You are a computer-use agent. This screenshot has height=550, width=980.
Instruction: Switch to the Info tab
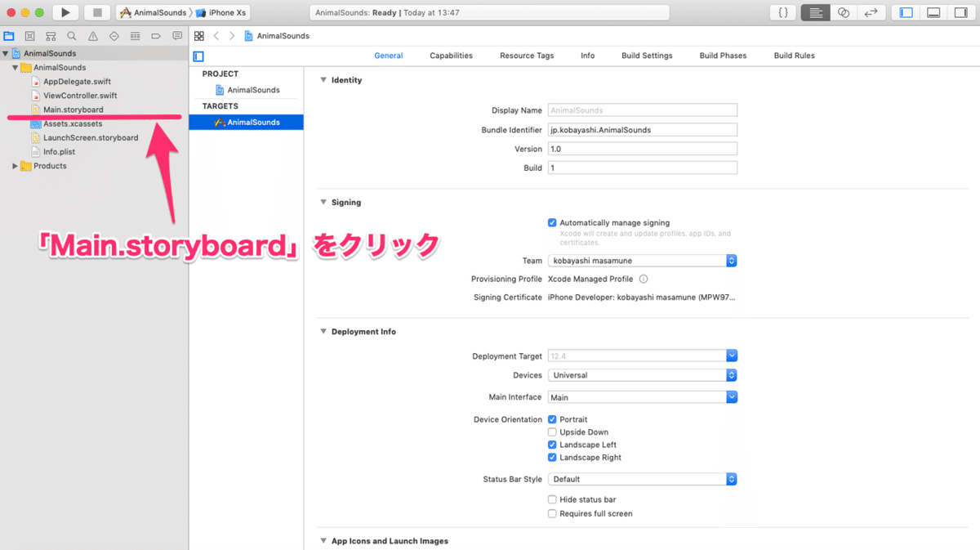click(x=588, y=56)
